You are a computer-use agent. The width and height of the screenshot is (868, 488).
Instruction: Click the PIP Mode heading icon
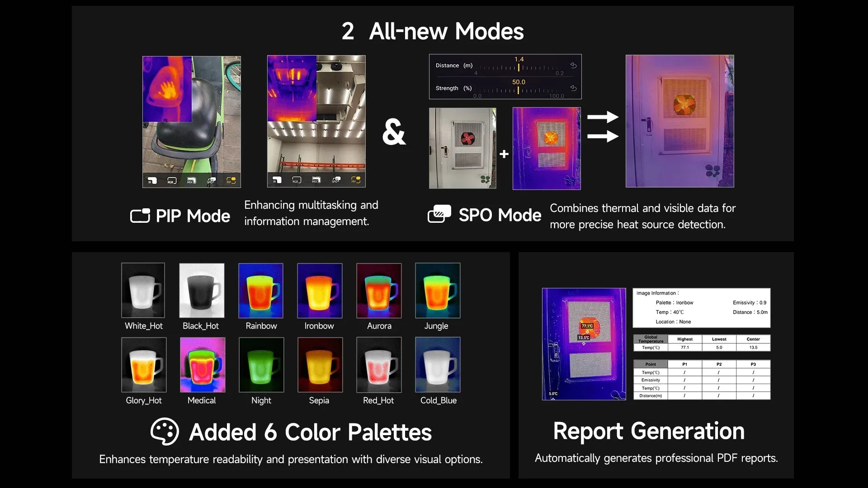(140, 216)
